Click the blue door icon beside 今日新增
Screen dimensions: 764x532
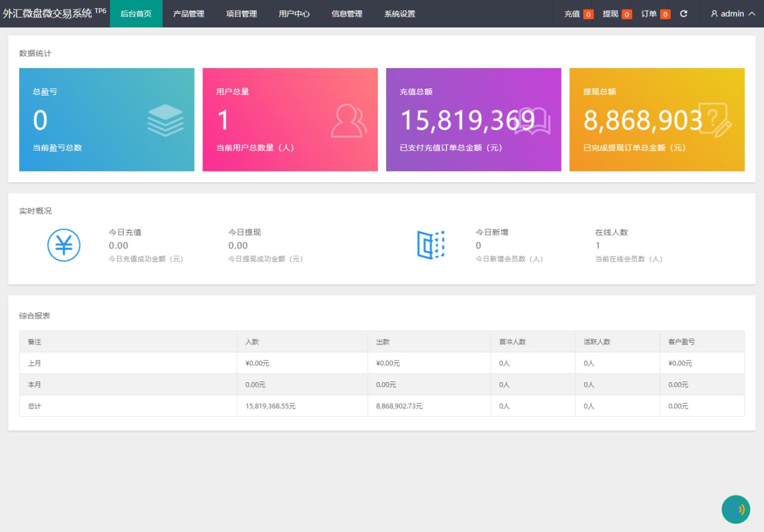click(x=430, y=245)
